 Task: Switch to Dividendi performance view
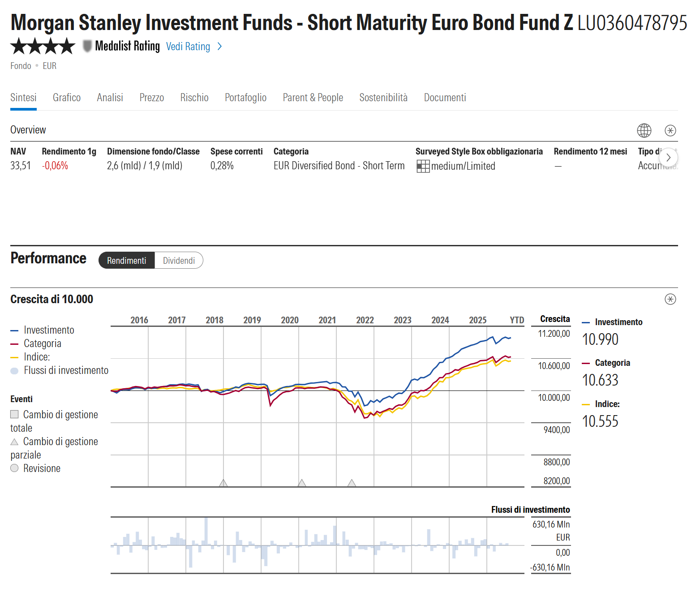tap(179, 261)
